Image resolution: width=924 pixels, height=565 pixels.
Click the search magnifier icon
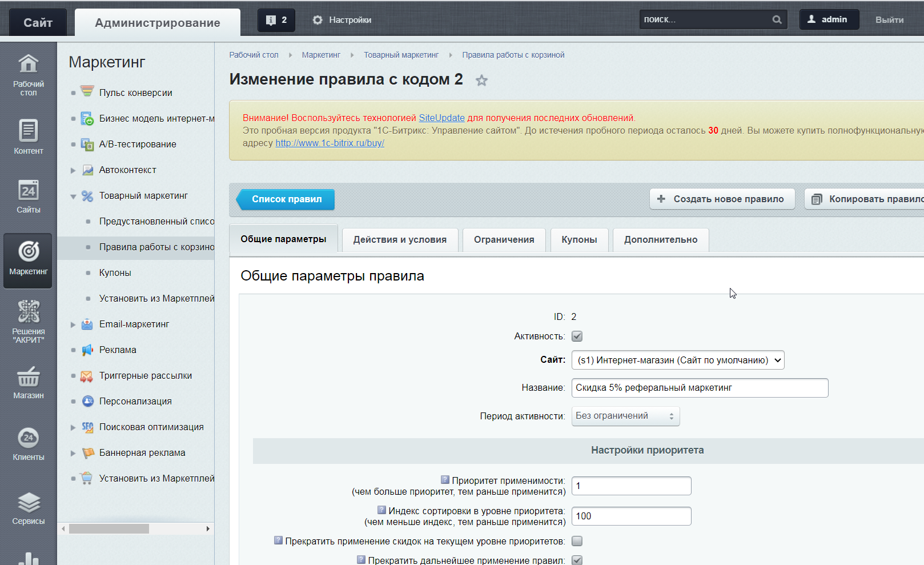(777, 19)
